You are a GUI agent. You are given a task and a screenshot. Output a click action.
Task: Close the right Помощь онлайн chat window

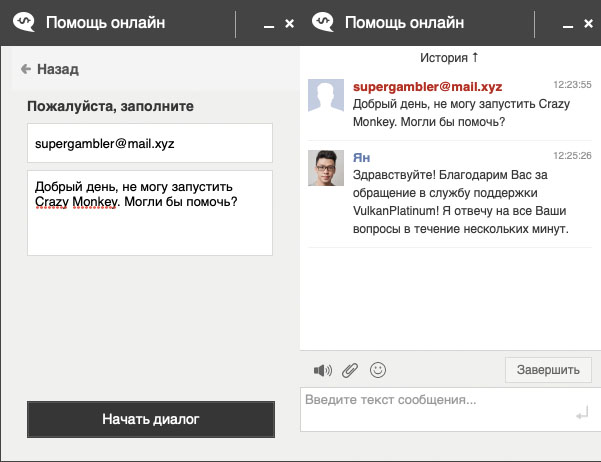589,23
